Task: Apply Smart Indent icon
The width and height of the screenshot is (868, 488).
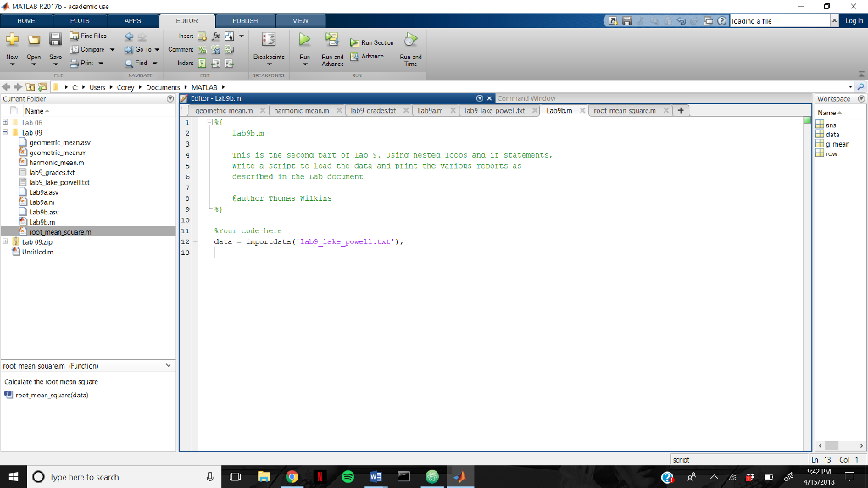Action: (202, 64)
